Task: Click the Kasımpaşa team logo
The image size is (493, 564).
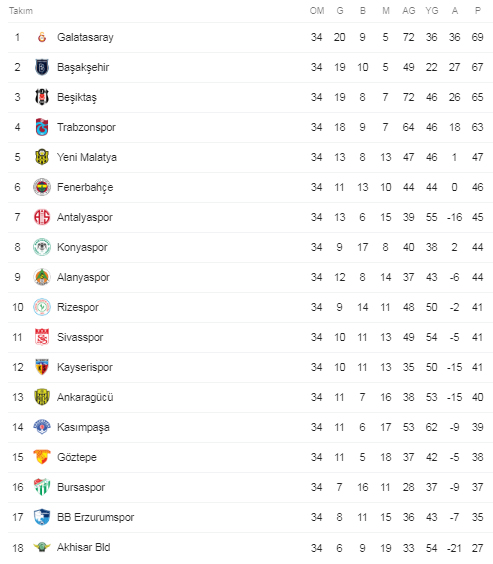Action: coord(42,427)
